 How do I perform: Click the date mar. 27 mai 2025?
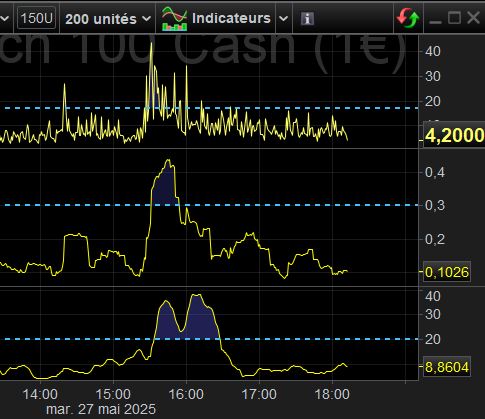click(101, 409)
